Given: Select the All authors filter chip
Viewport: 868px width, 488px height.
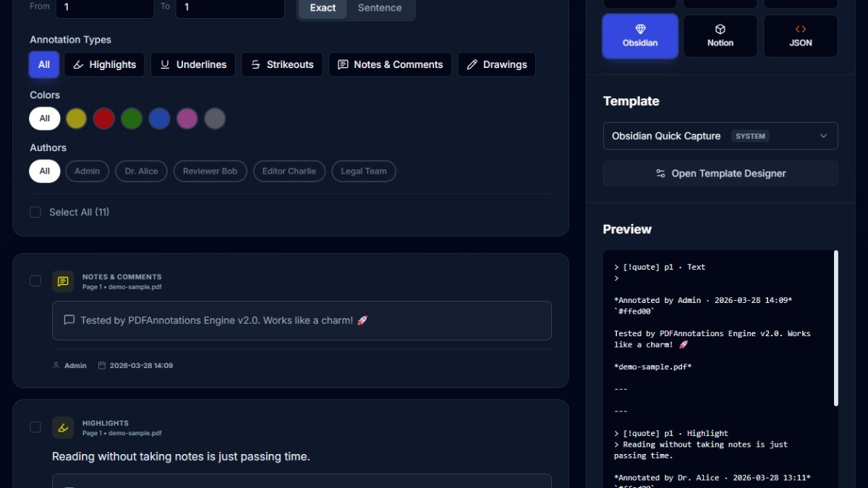Looking at the screenshot, I should pyautogui.click(x=45, y=171).
